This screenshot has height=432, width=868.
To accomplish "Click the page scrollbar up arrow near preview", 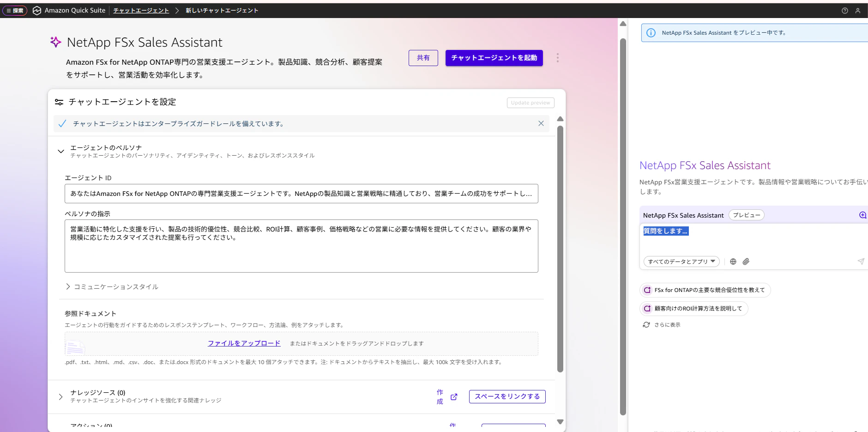I will (623, 24).
